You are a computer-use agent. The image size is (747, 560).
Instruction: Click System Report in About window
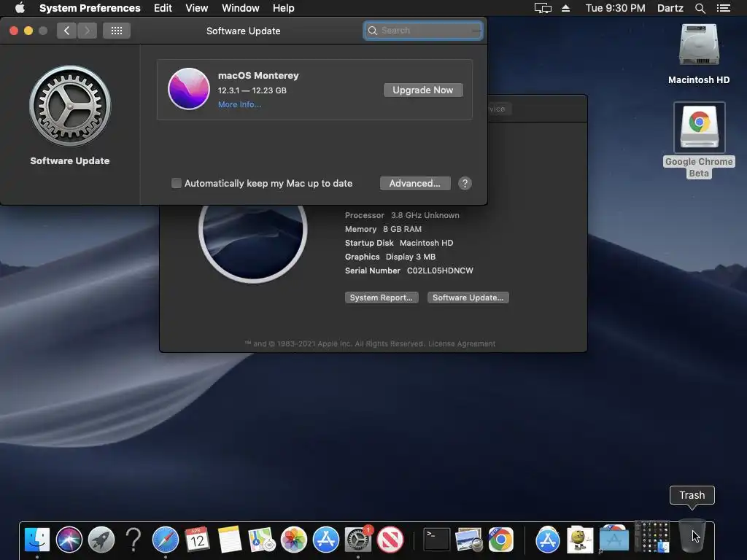pos(382,297)
